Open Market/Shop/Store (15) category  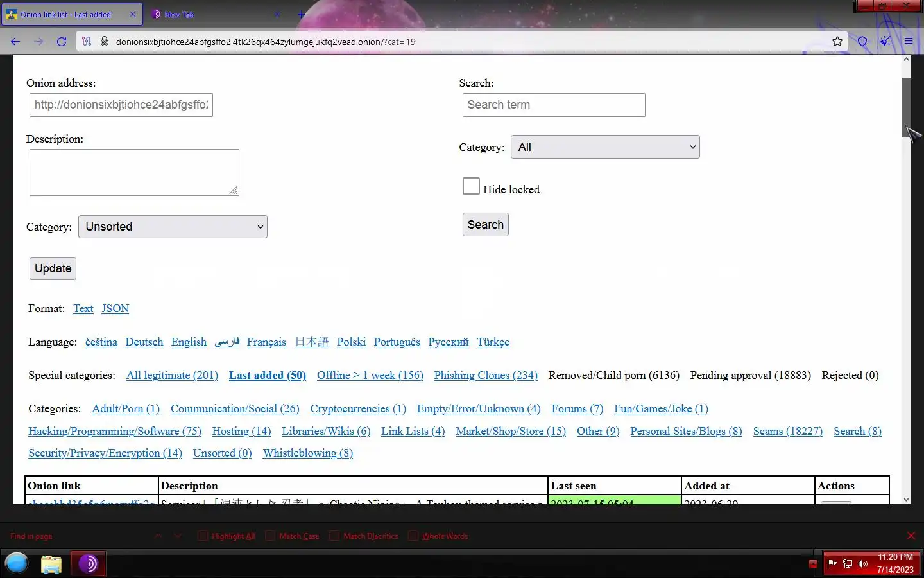(511, 431)
